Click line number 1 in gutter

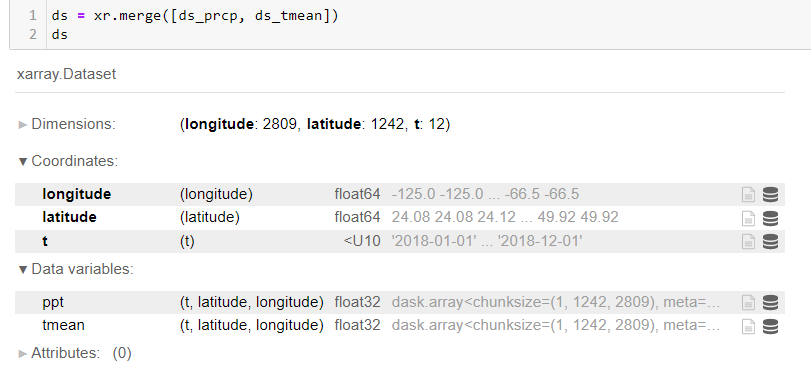(x=33, y=16)
